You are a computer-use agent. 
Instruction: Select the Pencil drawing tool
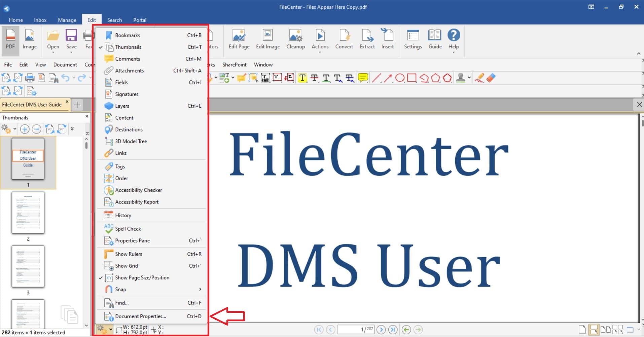click(x=479, y=78)
